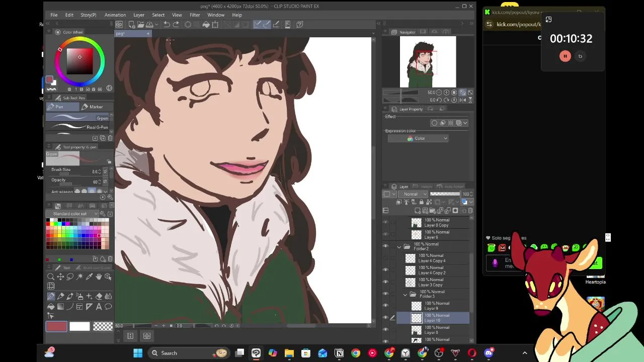This screenshot has height=362, width=644.
Task: Select the Blend tool
Action: click(x=108, y=297)
